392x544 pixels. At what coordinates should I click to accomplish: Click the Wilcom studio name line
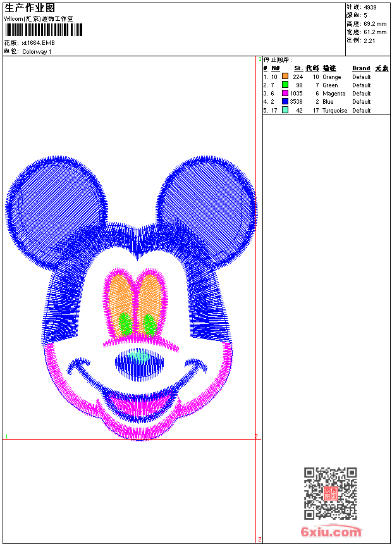(x=39, y=19)
